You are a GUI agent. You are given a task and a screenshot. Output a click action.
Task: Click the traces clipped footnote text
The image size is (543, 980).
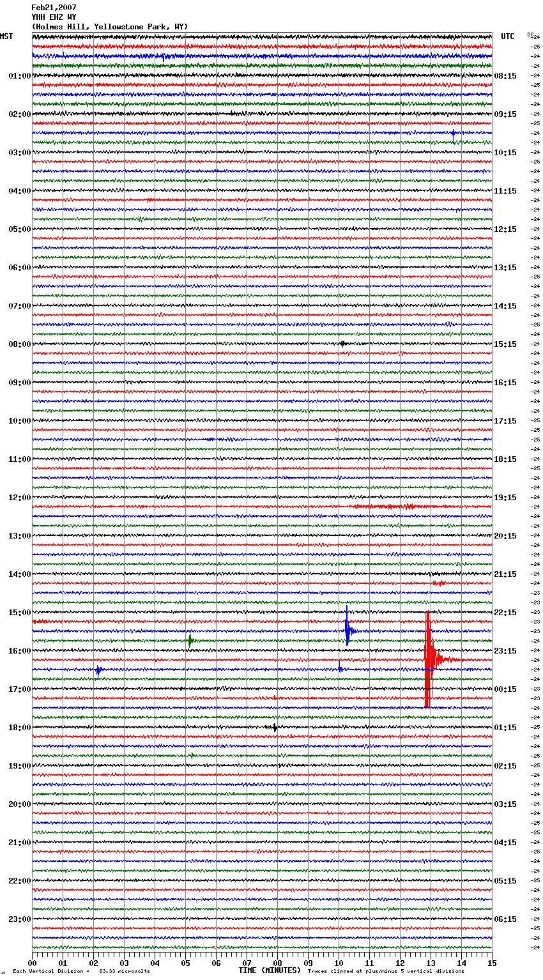click(x=386, y=971)
